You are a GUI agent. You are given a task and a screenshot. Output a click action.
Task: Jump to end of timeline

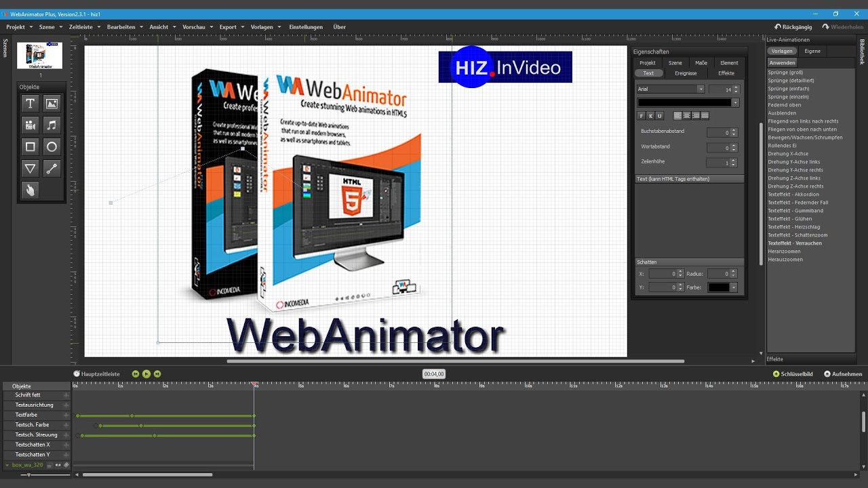tap(157, 373)
